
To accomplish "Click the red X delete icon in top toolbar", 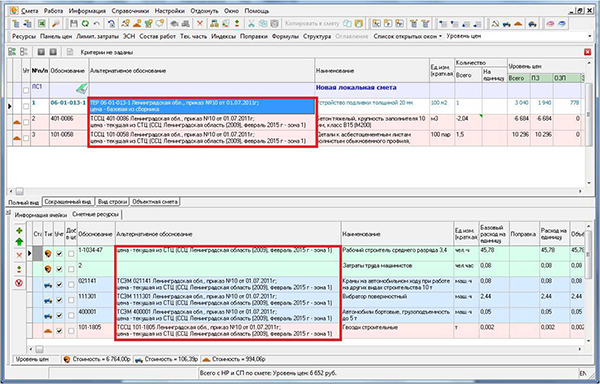I will point(200,24).
